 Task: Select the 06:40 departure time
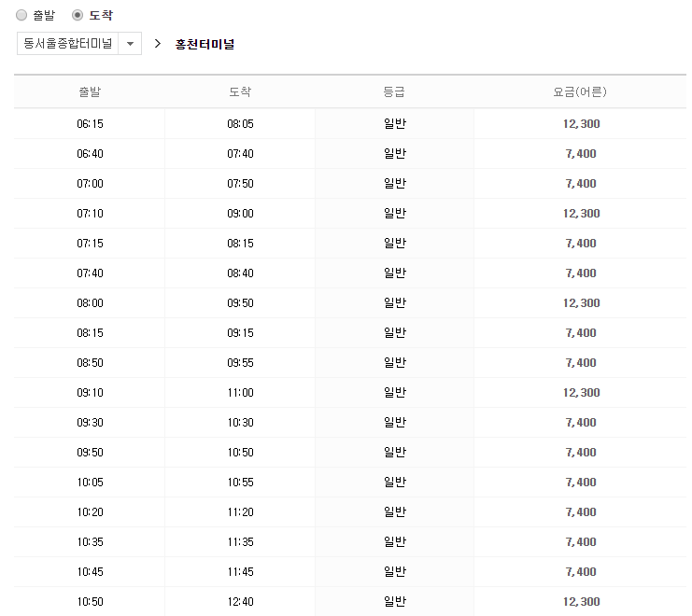click(90, 154)
